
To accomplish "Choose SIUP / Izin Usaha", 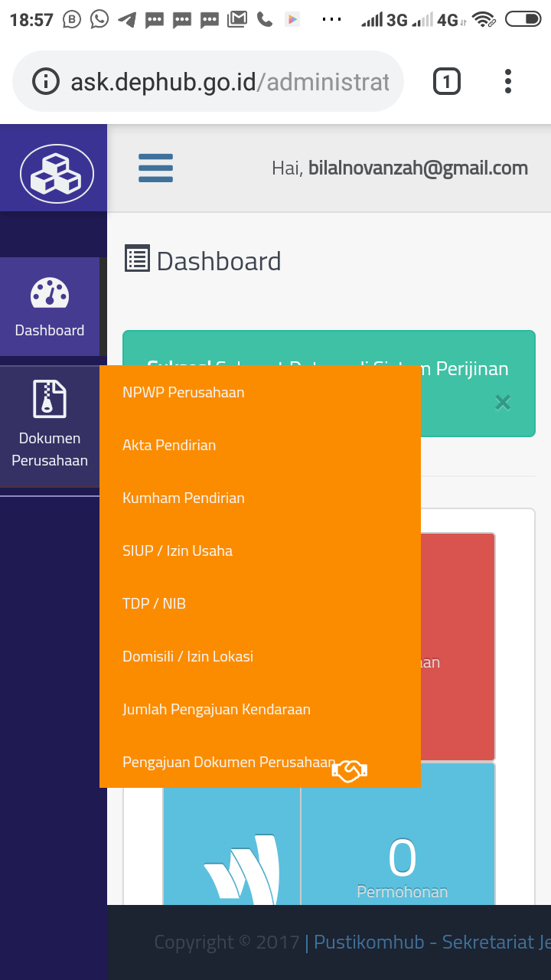I will (x=178, y=551).
